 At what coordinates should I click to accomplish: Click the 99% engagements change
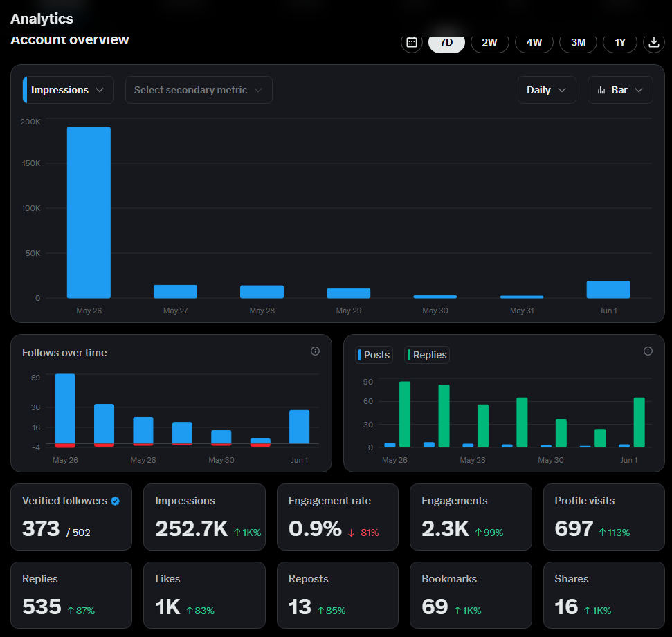[489, 533]
